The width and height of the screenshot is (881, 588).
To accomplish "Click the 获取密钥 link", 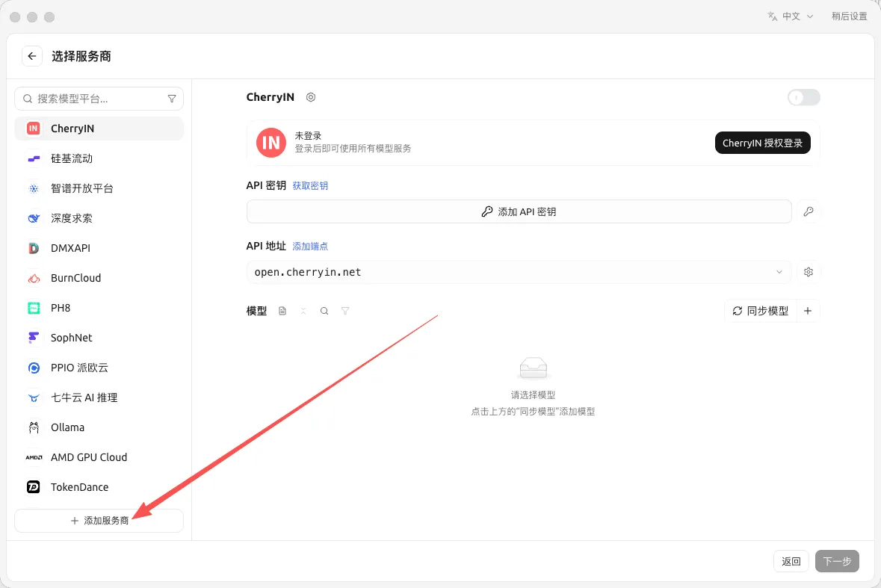I will pyautogui.click(x=310, y=186).
